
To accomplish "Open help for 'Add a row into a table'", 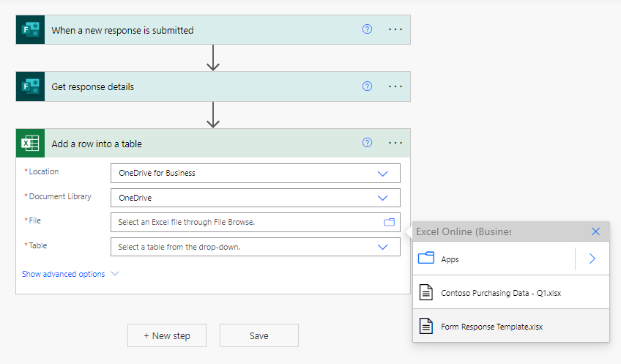I will [368, 143].
